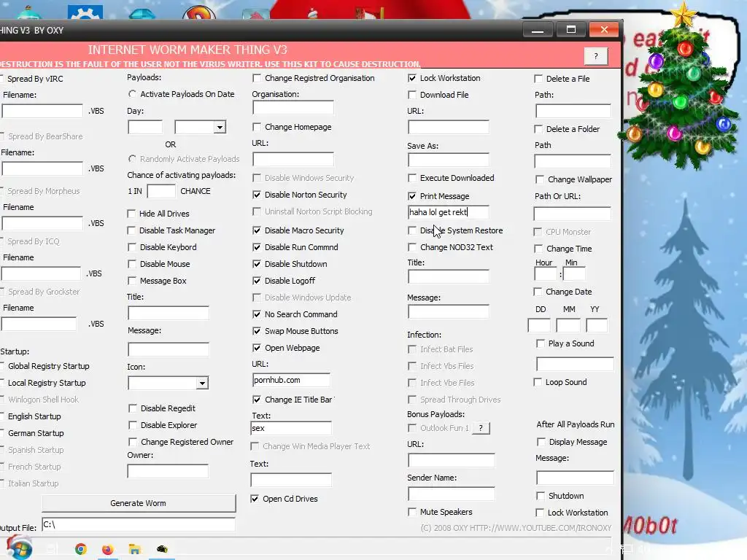The image size is (747, 560).
Task: Uncheck Disable Norton Security
Action: (x=257, y=195)
